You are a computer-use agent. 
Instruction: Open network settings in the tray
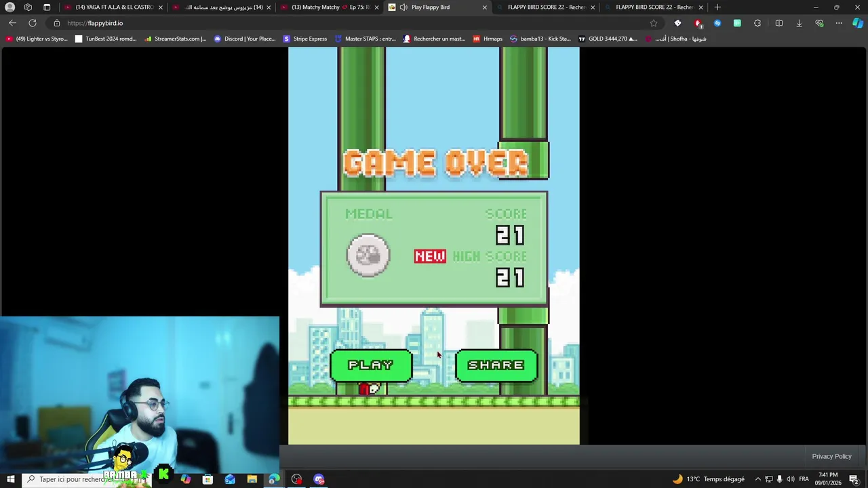point(768,479)
